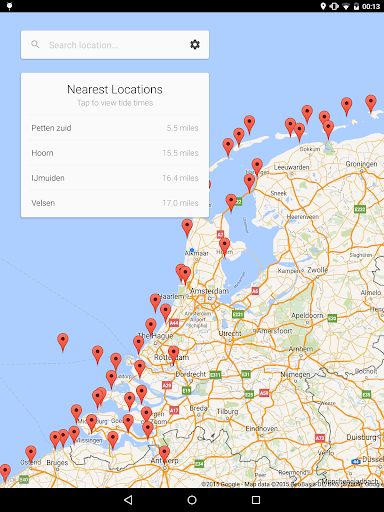The height and width of the screenshot is (512, 384).
Task: Choose IJmuiden in the locations list
Action: pyautogui.click(x=115, y=178)
